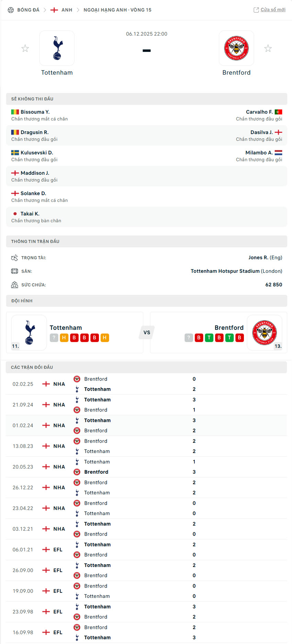Screen dimensions: 292x644
Task: Select the soccer ball icon beside Bóng Đá
Action: pos(11,10)
